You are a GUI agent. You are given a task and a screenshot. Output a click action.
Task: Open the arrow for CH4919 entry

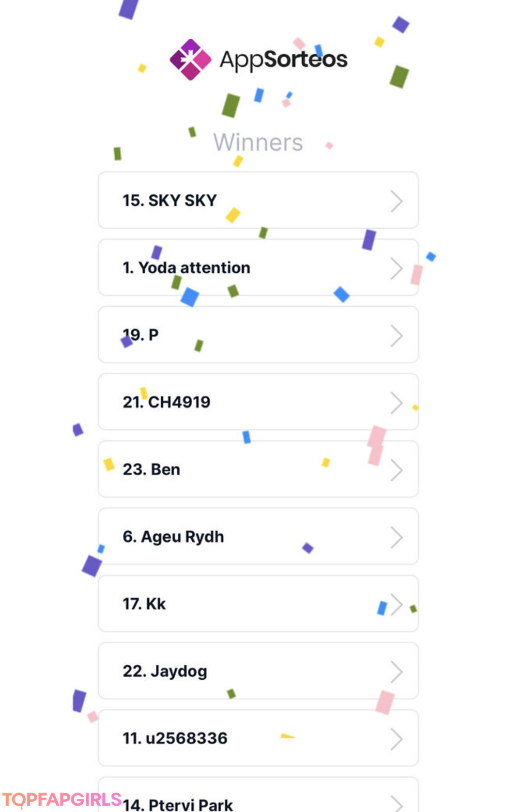tap(397, 403)
